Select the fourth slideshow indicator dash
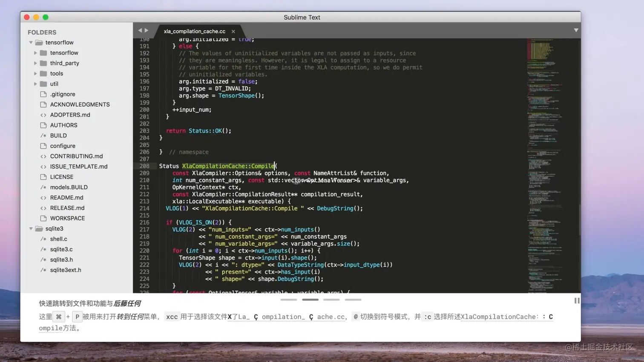644x362 pixels. click(x=353, y=299)
